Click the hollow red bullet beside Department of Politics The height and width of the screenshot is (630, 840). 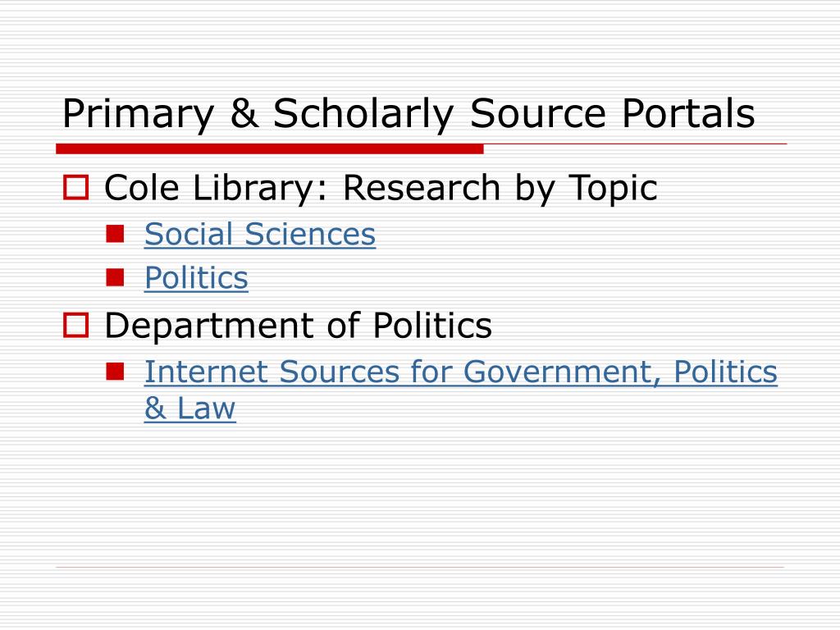75,325
